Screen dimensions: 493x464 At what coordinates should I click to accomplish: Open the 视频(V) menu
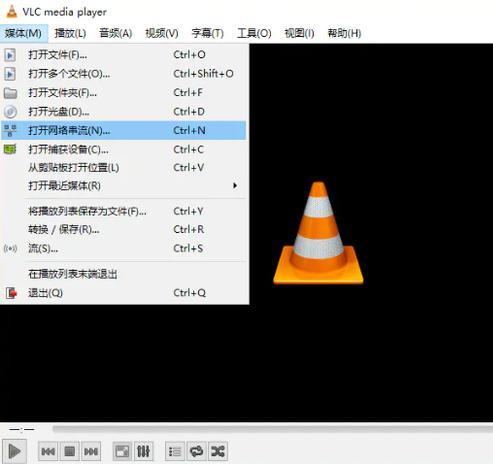[x=162, y=33]
